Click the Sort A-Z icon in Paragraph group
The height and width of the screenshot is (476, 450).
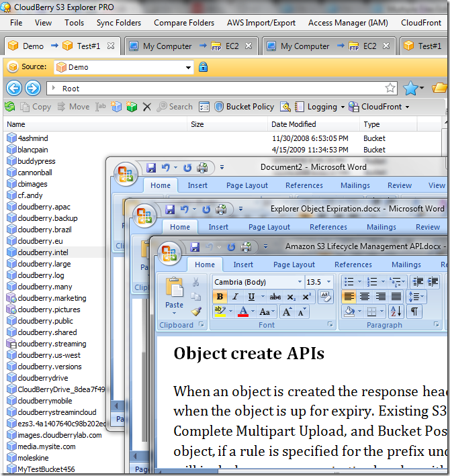395,312
